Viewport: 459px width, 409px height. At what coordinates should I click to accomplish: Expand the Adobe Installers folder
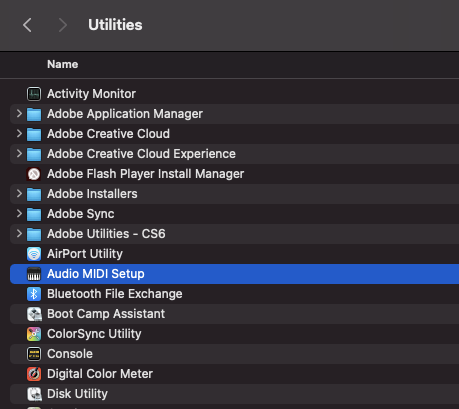pyautogui.click(x=19, y=194)
